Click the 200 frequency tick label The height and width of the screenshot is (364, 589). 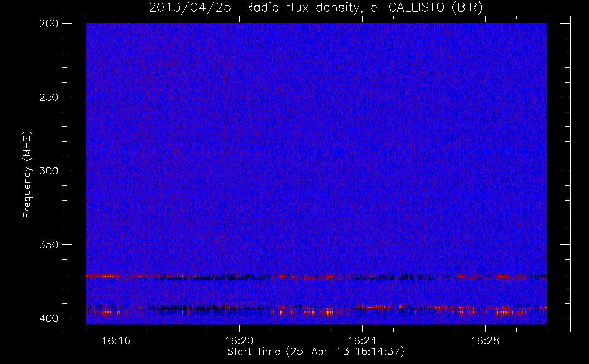point(48,24)
